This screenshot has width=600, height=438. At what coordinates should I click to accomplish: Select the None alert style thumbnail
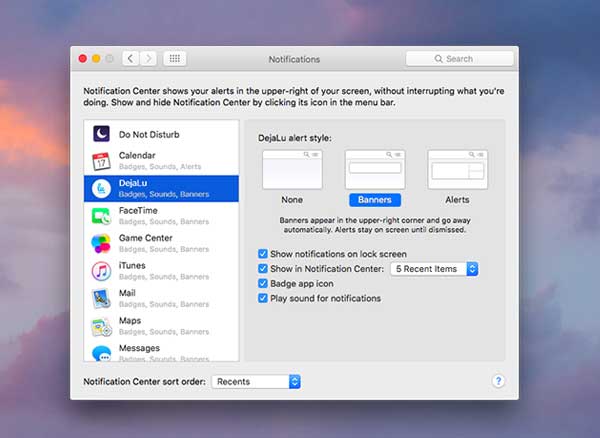coord(292,169)
